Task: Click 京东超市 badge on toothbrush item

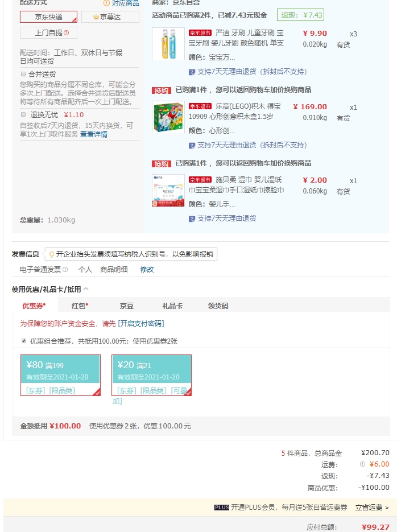Action: click(200, 33)
